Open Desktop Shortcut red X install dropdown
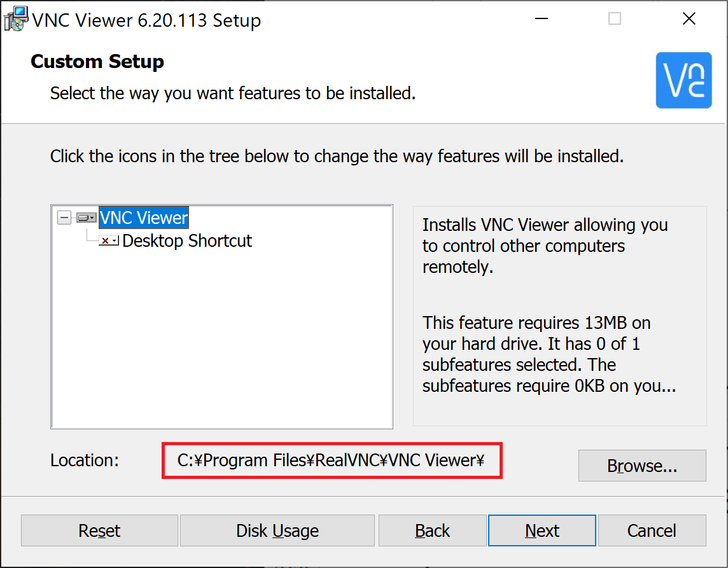This screenshot has height=568, width=728. (109, 241)
